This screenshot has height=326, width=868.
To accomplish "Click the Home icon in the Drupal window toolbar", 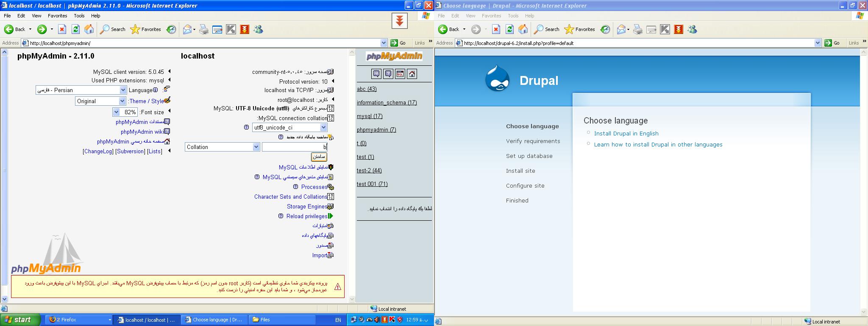I will pyautogui.click(x=523, y=29).
